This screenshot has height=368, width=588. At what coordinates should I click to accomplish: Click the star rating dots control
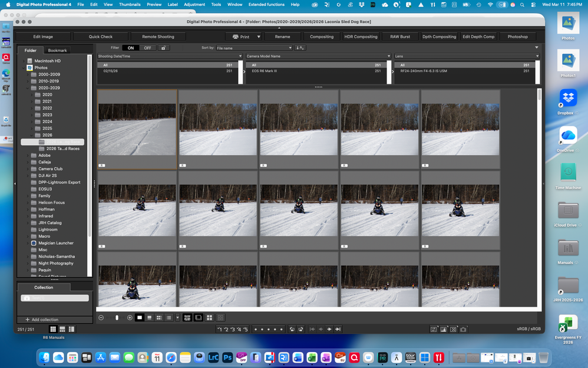[269, 329]
